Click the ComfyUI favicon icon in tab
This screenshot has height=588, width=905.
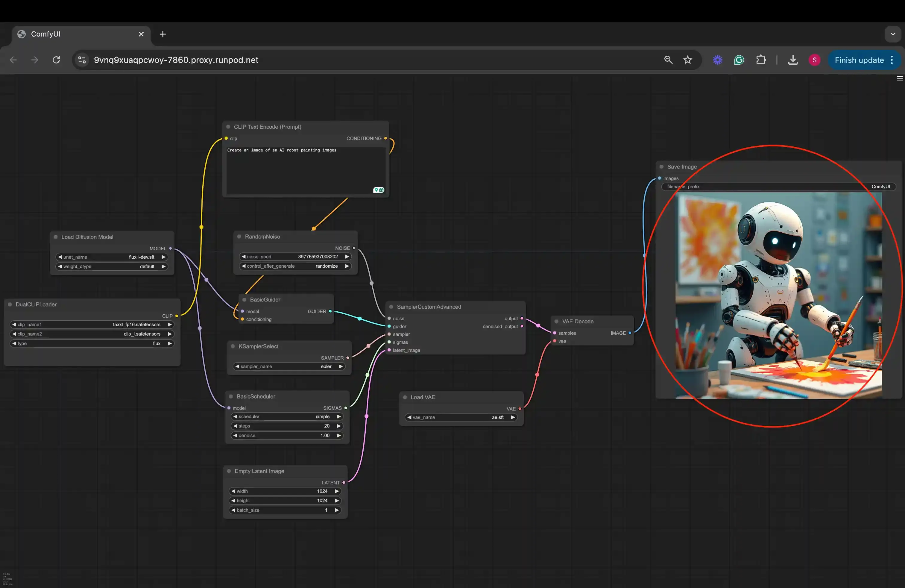coord(22,34)
